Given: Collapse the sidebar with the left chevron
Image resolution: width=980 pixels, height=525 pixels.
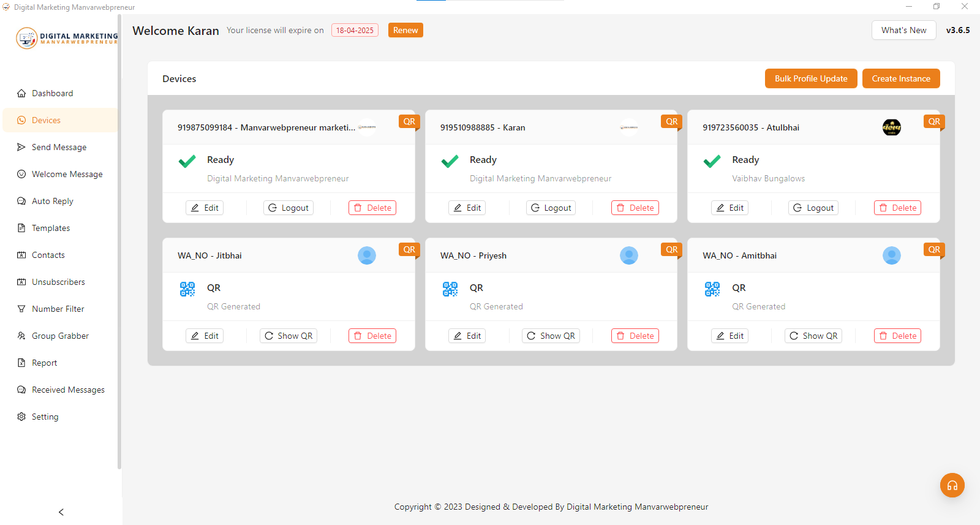Looking at the screenshot, I should [x=61, y=512].
